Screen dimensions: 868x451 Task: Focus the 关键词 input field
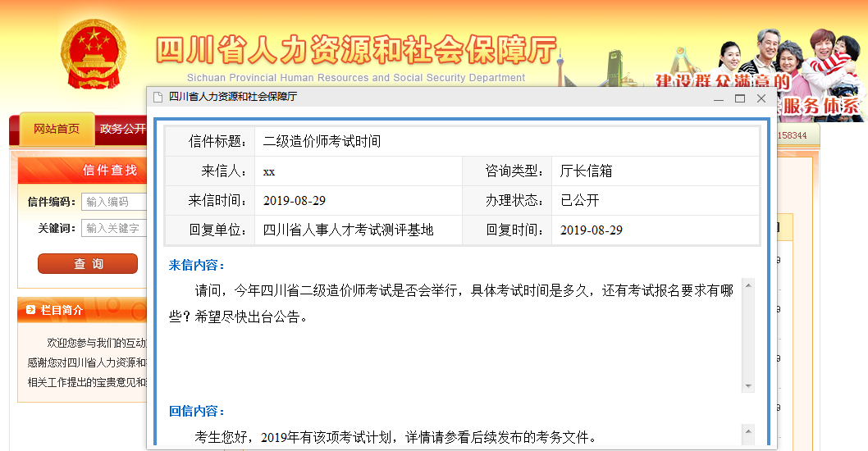[114, 228]
